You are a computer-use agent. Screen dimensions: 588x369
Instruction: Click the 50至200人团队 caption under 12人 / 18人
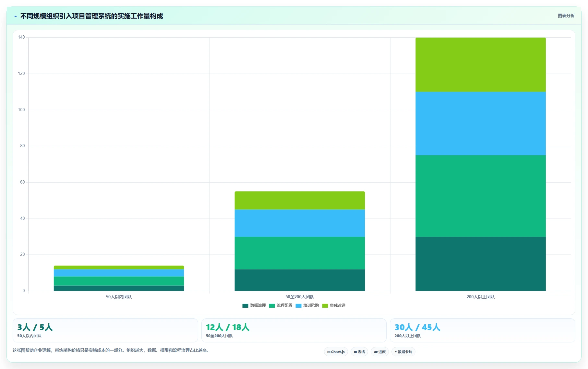tap(220, 336)
